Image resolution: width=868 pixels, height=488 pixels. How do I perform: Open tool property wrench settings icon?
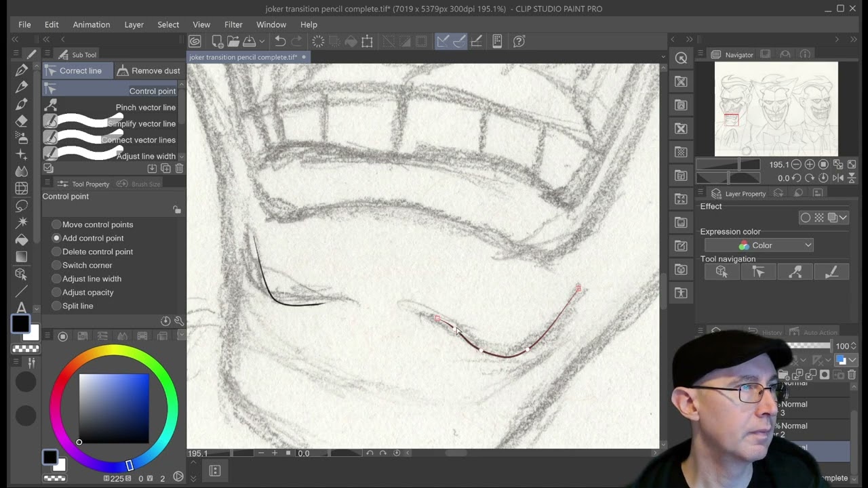pos(179,321)
